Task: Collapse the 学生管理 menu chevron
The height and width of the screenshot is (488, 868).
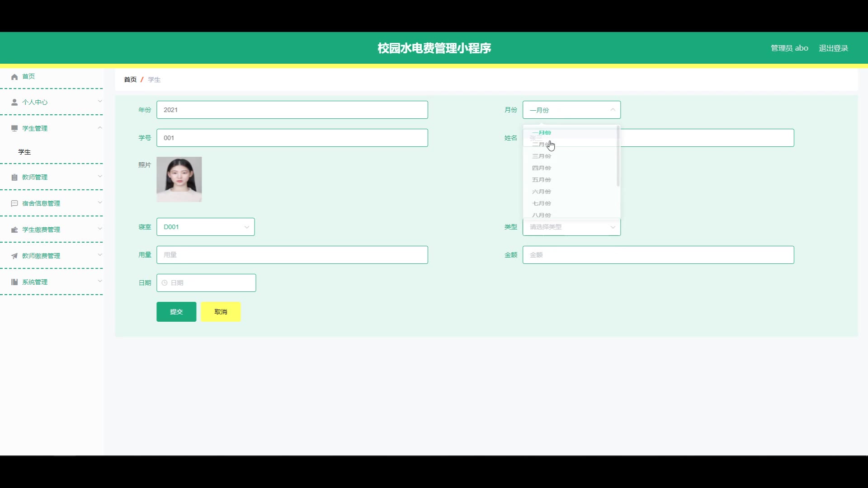Action: pyautogui.click(x=100, y=128)
